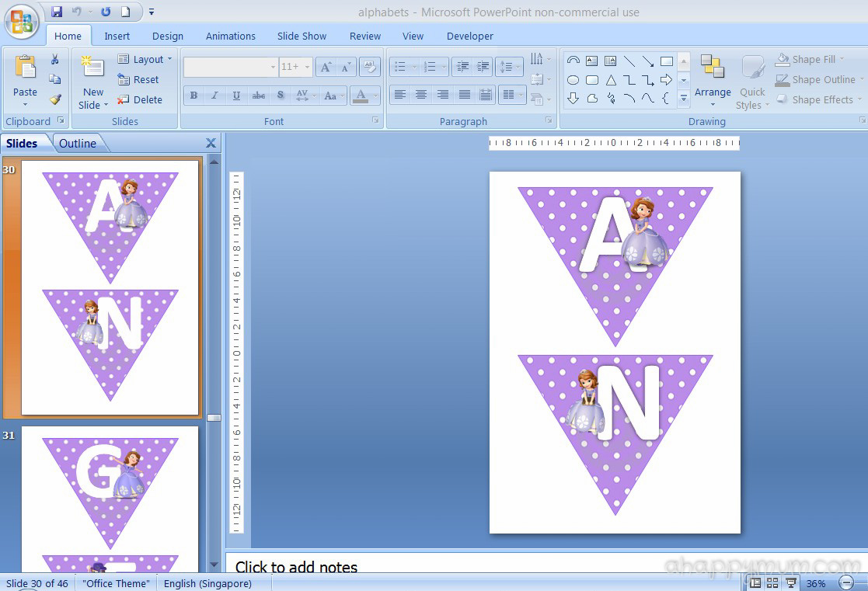This screenshot has width=868, height=591.
Task: Click the New Slide icon
Action: [92, 67]
